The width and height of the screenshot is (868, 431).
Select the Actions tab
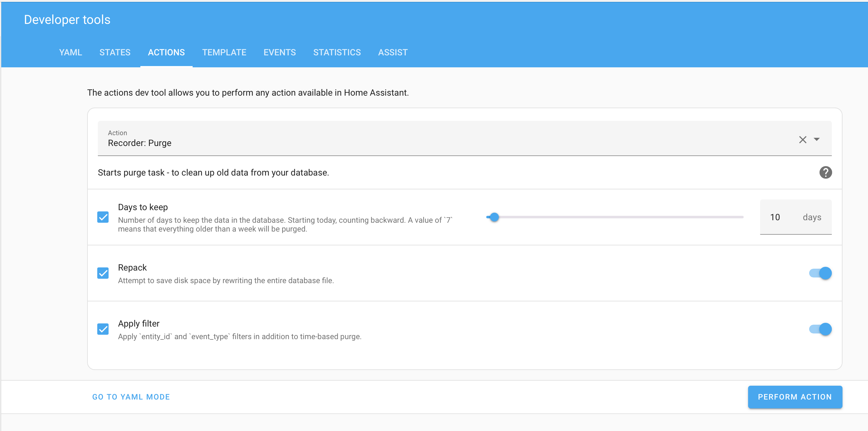pyautogui.click(x=166, y=53)
